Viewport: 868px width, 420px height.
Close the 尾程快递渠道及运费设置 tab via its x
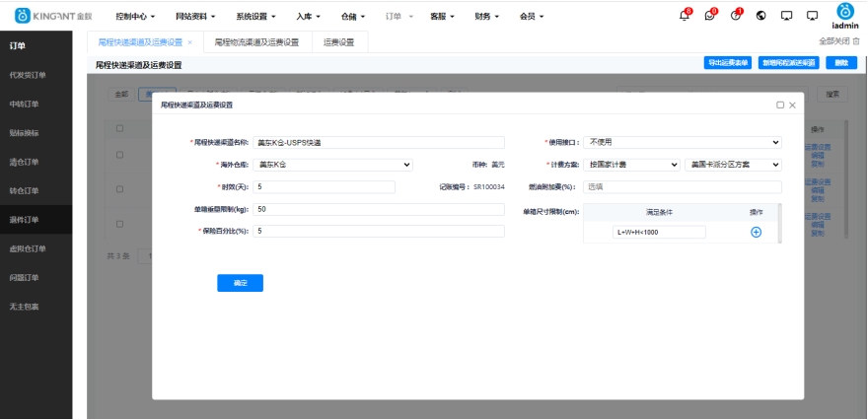click(x=189, y=42)
